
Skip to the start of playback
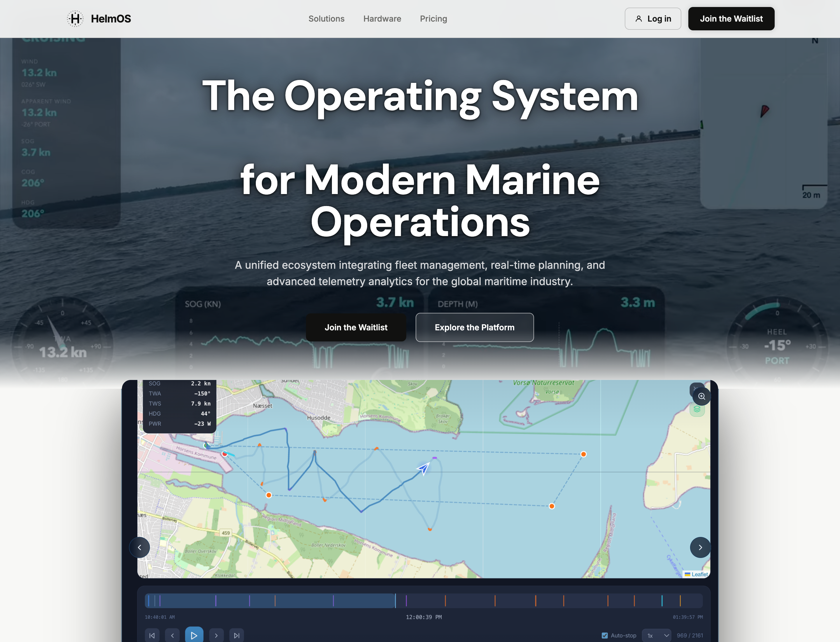point(152,636)
